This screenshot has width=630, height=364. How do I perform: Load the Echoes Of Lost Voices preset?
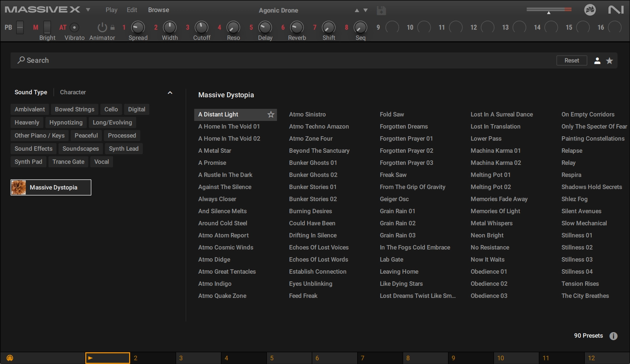319,248
